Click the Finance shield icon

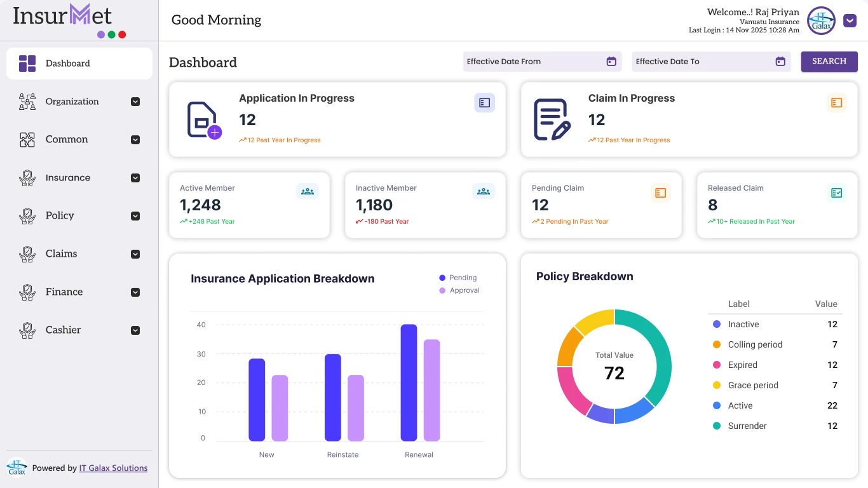(x=27, y=292)
